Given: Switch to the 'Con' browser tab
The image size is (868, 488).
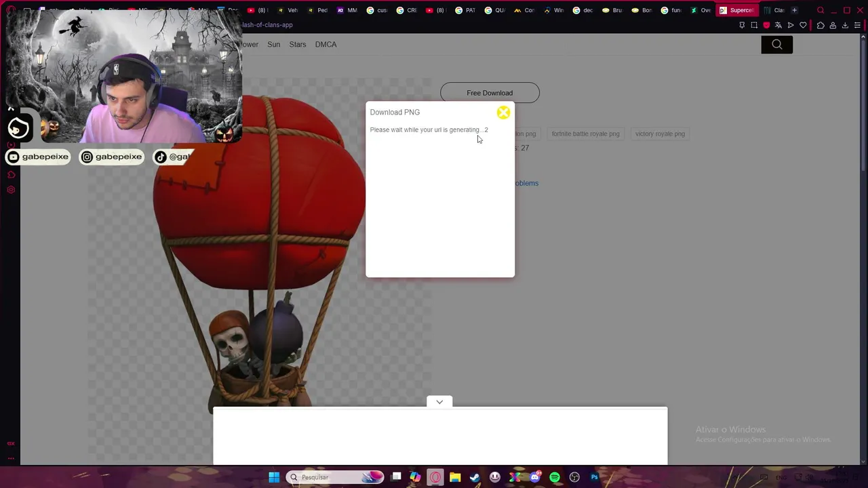Looking at the screenshot, I should pos(524,10).
